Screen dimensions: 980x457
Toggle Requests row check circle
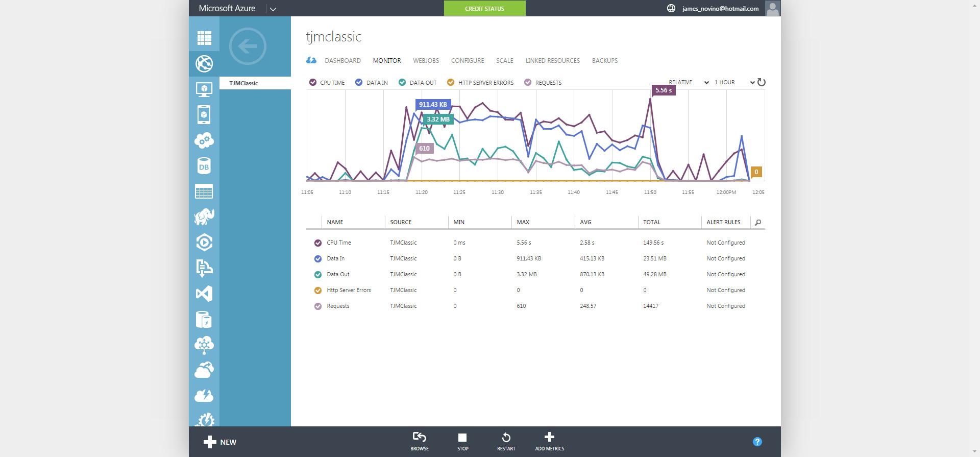(318, 306)
